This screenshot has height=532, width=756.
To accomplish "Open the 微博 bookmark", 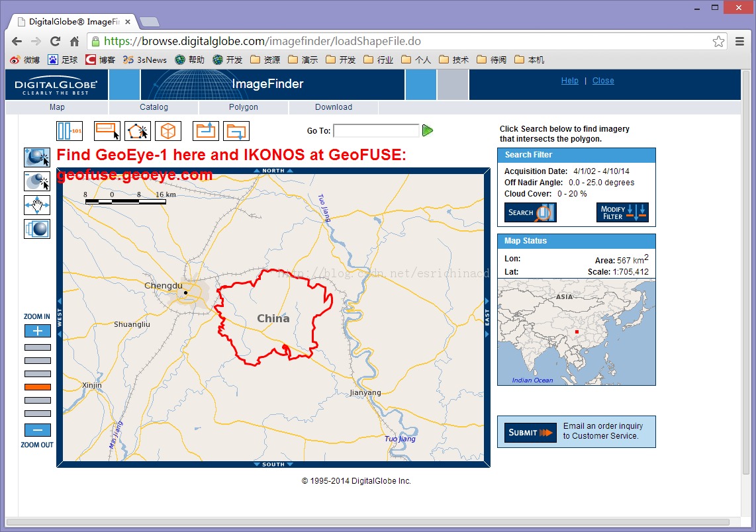I will [x=25, y=60].
